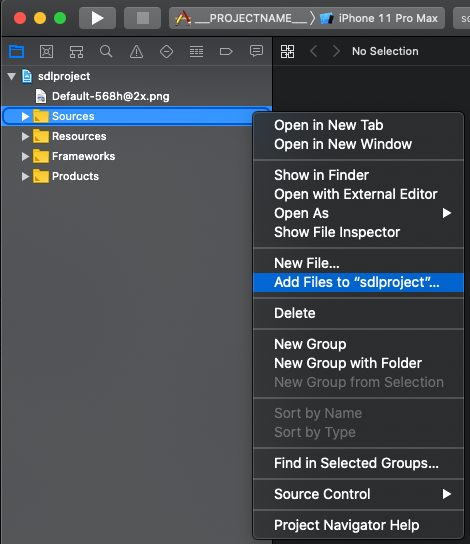
Task: Select Default-568h@2x.png file row
Action: [x=137, y=96]
